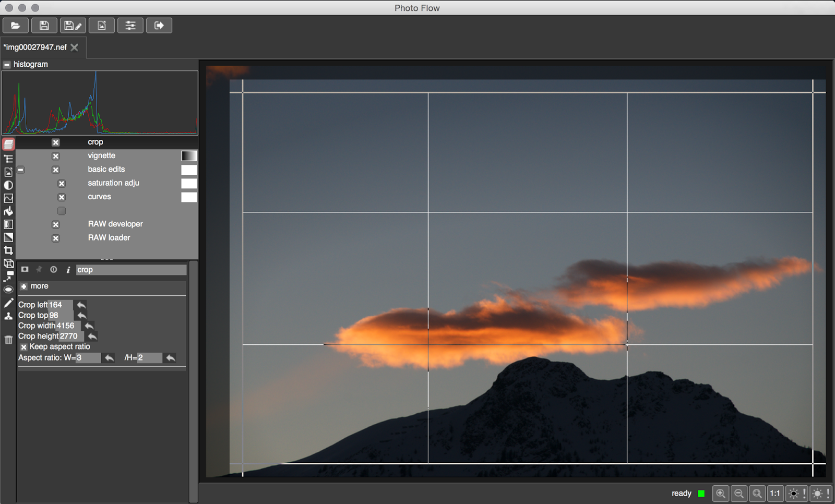Image resolution: width=835 pixels, height=504 pixels.
Task: Toggle visibility of the curves layer
Action: pos(62,197)
